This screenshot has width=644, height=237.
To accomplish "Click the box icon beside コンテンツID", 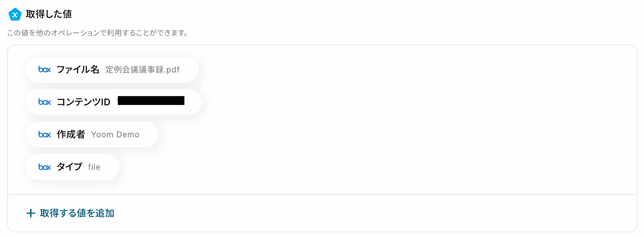I will 44,102.
